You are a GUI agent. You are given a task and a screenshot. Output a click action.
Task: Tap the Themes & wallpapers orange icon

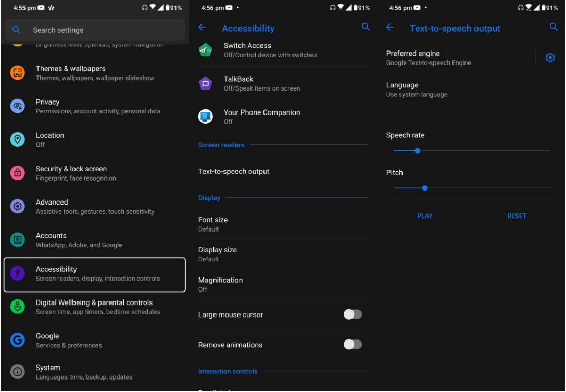pos(17,73)
